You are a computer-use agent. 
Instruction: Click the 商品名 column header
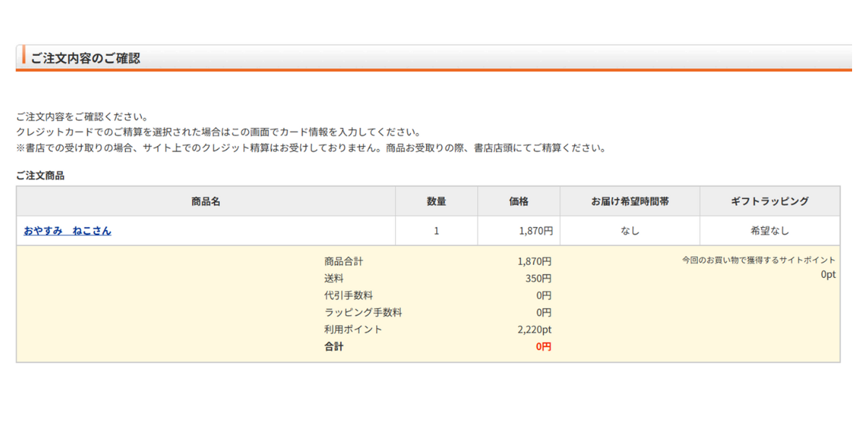pyautogui.click(x=205, y=201)
